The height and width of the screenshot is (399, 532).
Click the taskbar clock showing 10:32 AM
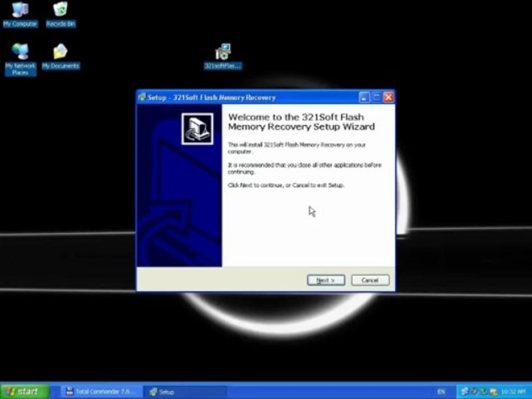514,392
